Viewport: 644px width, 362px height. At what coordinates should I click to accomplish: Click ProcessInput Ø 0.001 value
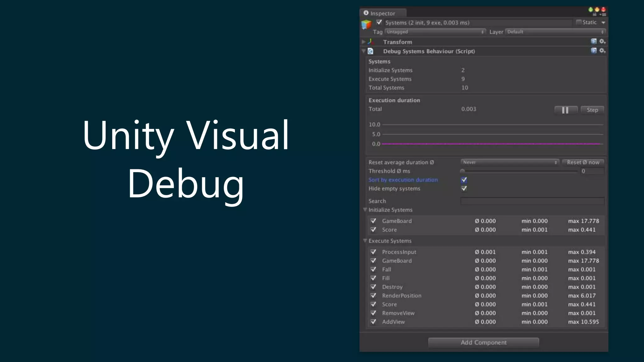pyautogui.click(x=485, y=252)
